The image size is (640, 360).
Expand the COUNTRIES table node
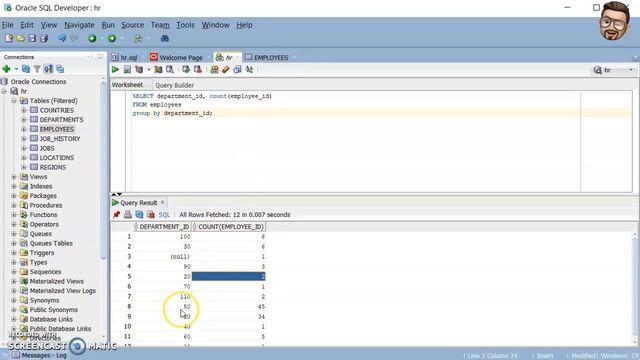[x=24, y=110]
